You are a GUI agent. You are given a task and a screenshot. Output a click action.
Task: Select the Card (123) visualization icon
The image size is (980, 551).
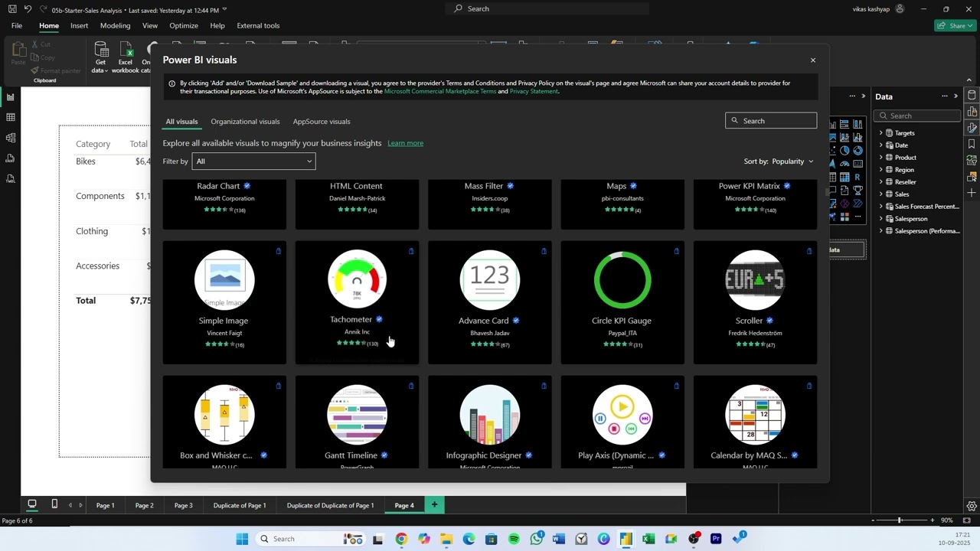point(857,164)
